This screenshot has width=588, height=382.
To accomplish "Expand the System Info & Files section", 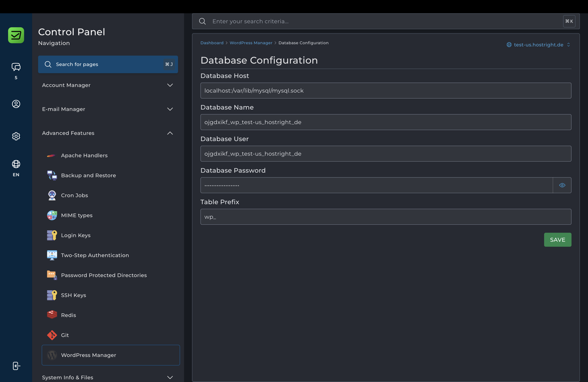I will pos(108,377).
